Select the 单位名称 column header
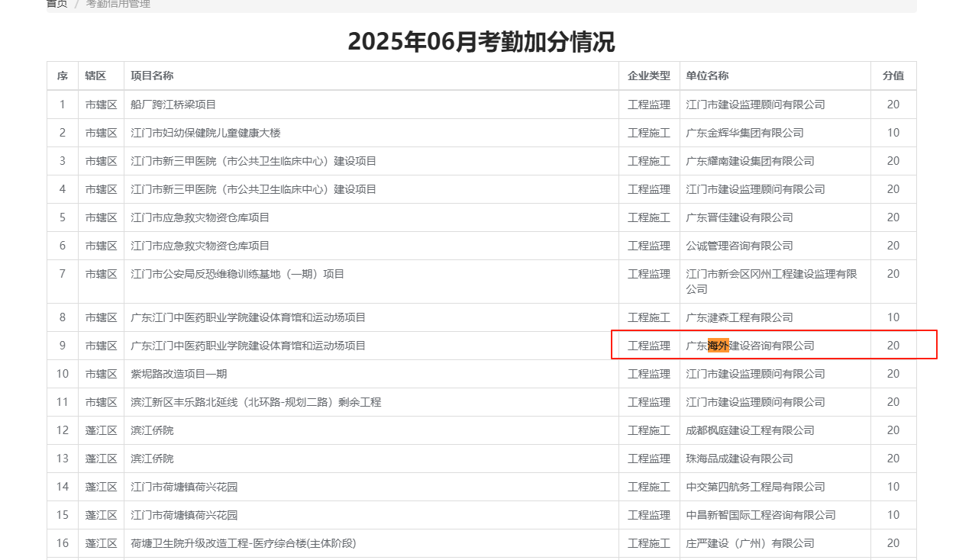Image resolution: width=972 pixels, height=560 pixels. coord(707,76)
